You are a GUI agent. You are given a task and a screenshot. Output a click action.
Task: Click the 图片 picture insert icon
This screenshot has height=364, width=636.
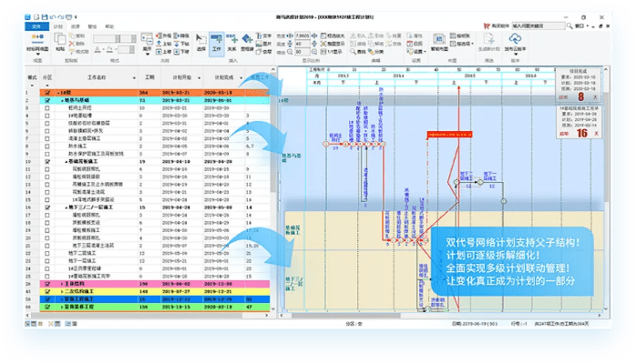[x=259, y=44]
